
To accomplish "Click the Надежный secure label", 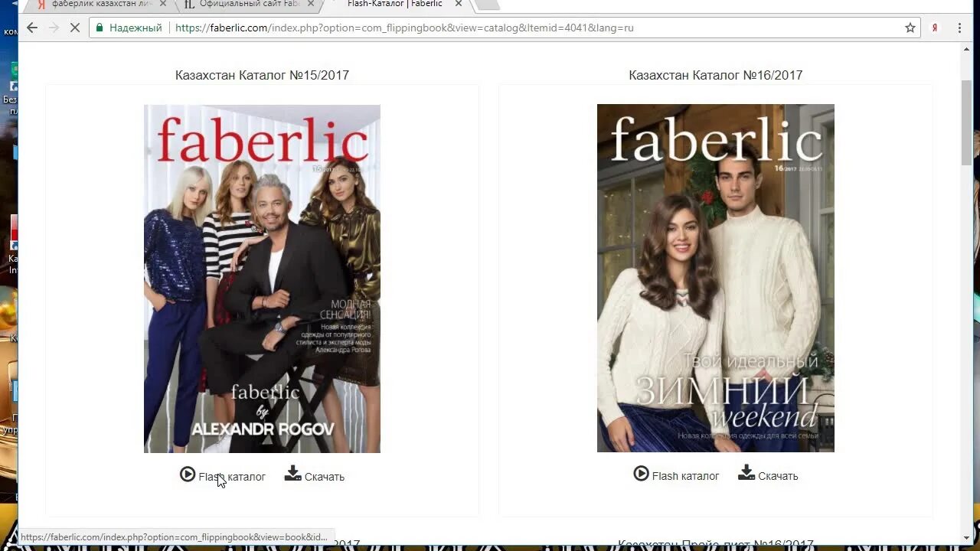I will (x=136, y=28).
